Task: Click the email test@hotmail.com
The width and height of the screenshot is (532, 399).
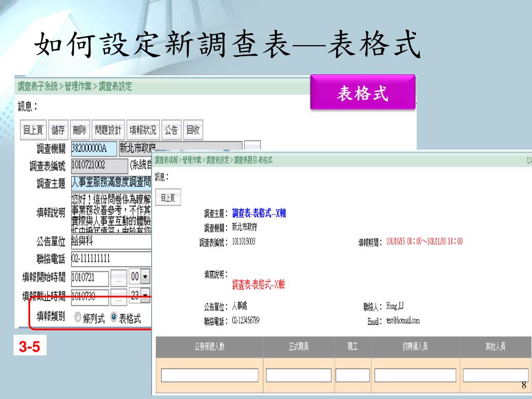Action: pyautogui.click(x=403, y=321)
